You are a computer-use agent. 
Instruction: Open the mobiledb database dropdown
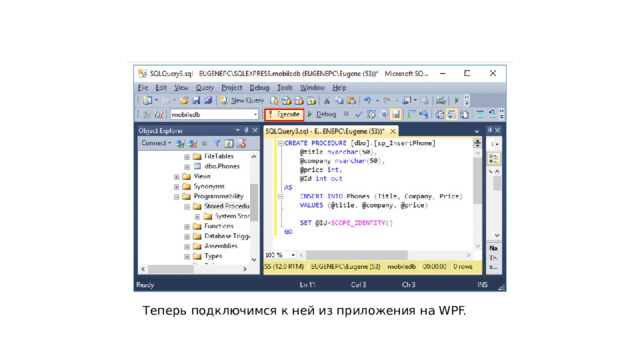pos(256,115)
